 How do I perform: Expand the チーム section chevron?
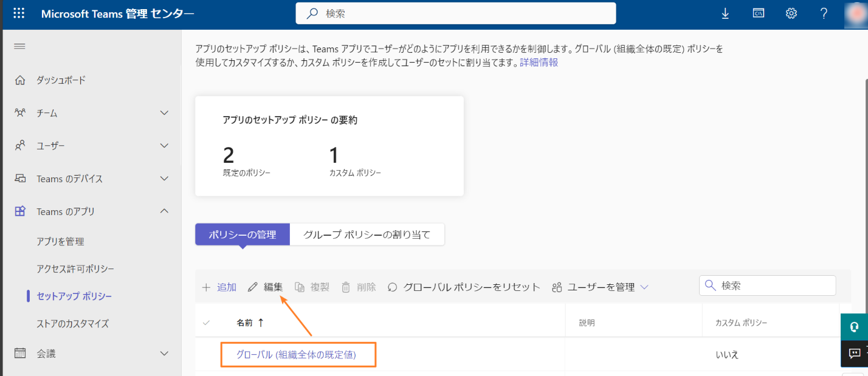164,113
